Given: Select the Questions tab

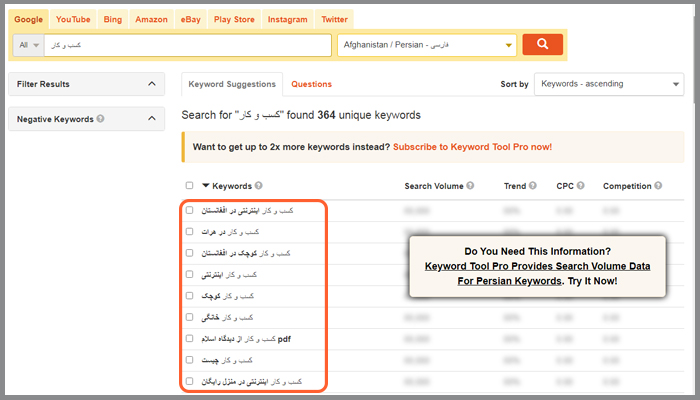Looking at the screenshot, I should point(312,84).
